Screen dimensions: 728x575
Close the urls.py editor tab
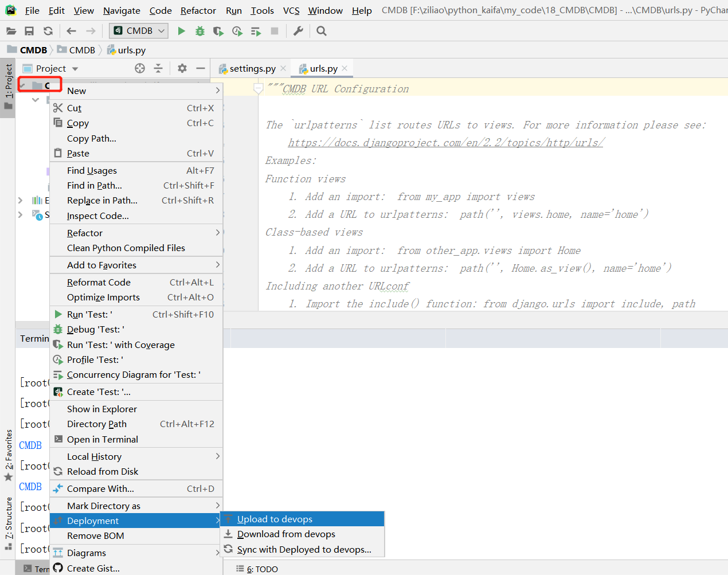click(345, 68)
